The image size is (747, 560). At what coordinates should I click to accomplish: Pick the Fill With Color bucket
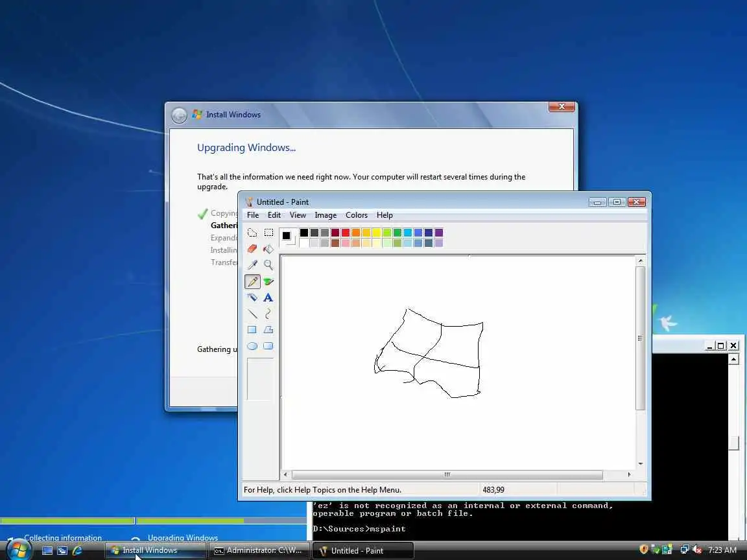pos(268,249)
